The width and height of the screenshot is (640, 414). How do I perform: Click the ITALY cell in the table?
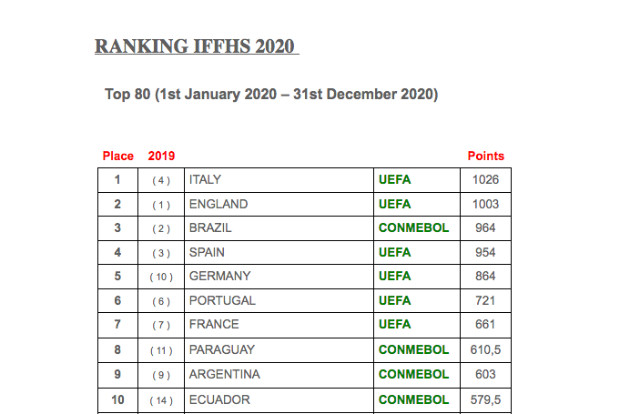pos(279,180)
